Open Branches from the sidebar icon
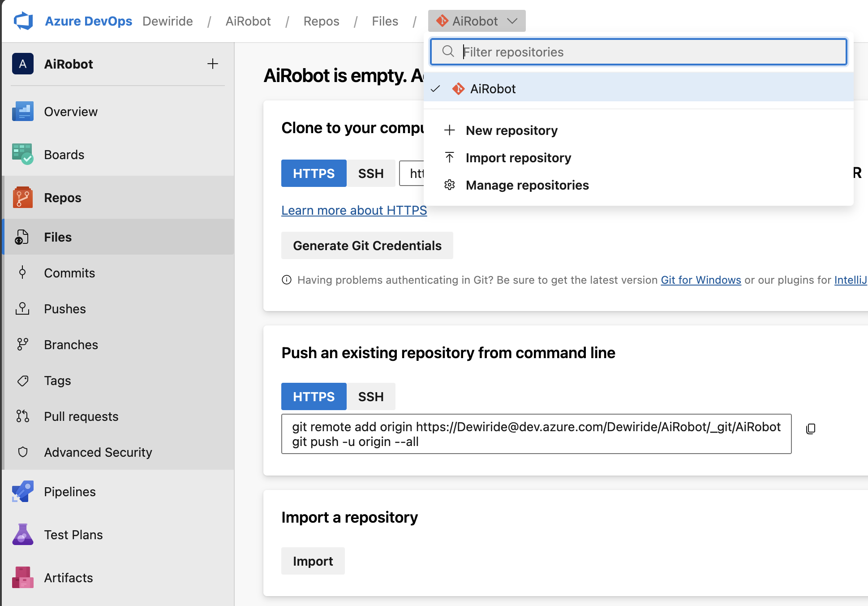868x606 pixels. (22, 344)
